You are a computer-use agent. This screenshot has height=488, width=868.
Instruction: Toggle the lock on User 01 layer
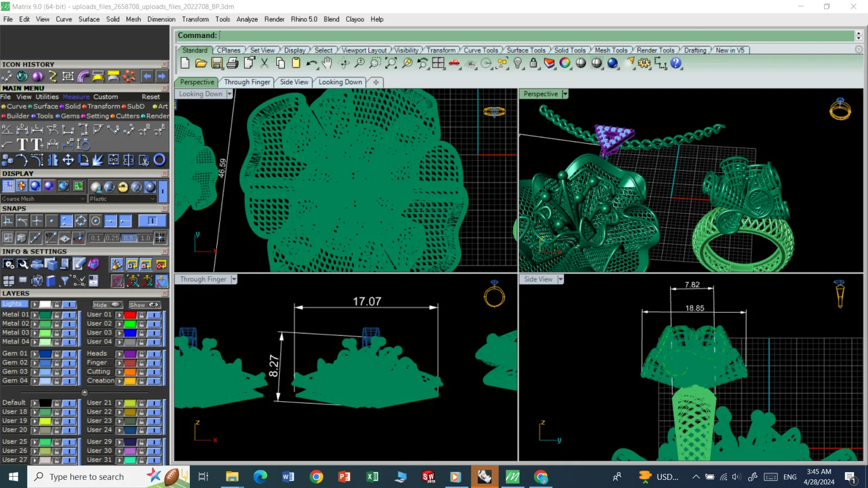point(142,314)
